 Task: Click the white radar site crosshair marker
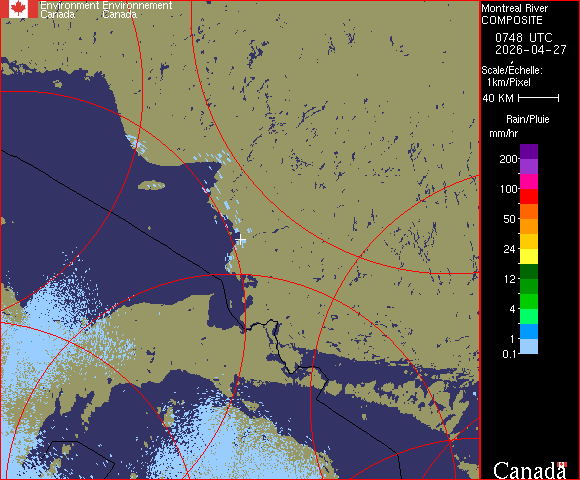pos(240,240)
